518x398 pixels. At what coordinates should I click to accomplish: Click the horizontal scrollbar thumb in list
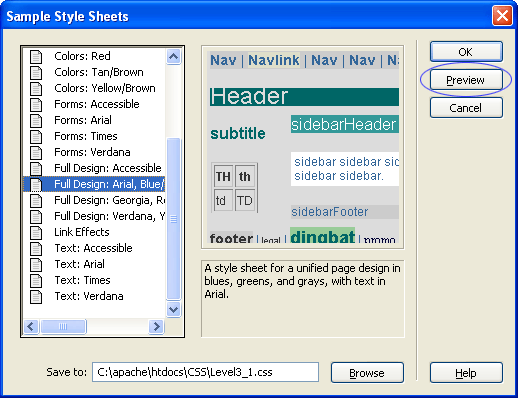tap(63, 326)
